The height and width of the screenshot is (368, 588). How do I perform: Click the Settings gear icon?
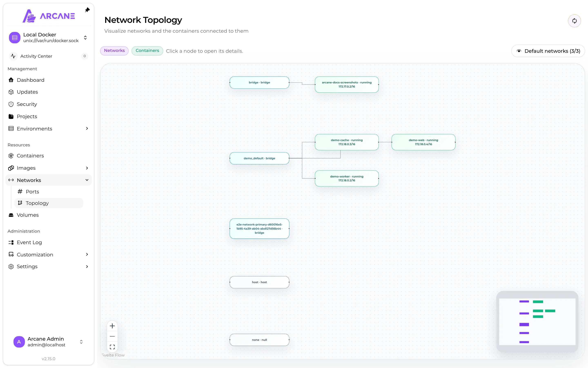tap(11, 267)
